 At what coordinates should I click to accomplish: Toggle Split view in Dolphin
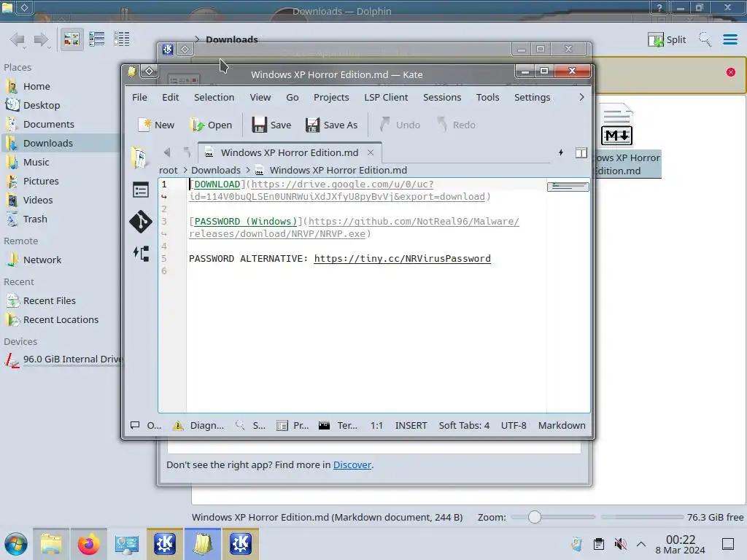[x=667, y=39]
